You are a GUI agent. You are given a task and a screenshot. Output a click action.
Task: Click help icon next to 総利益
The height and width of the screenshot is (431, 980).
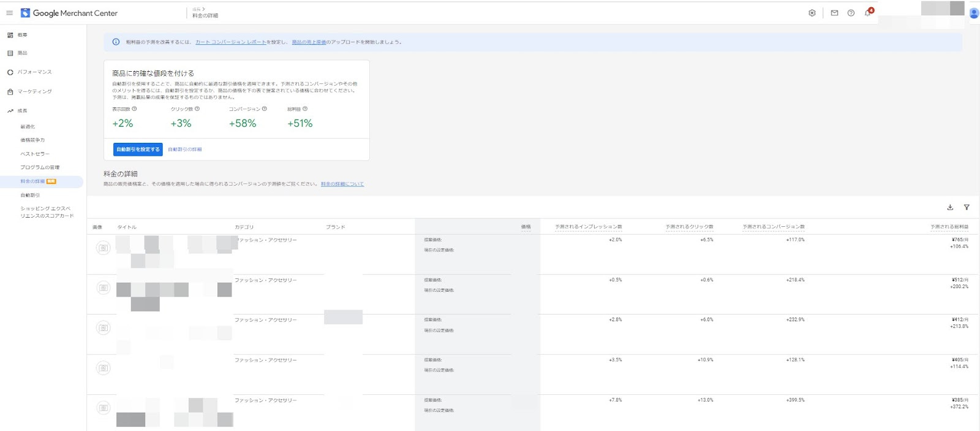click(305, 109)
